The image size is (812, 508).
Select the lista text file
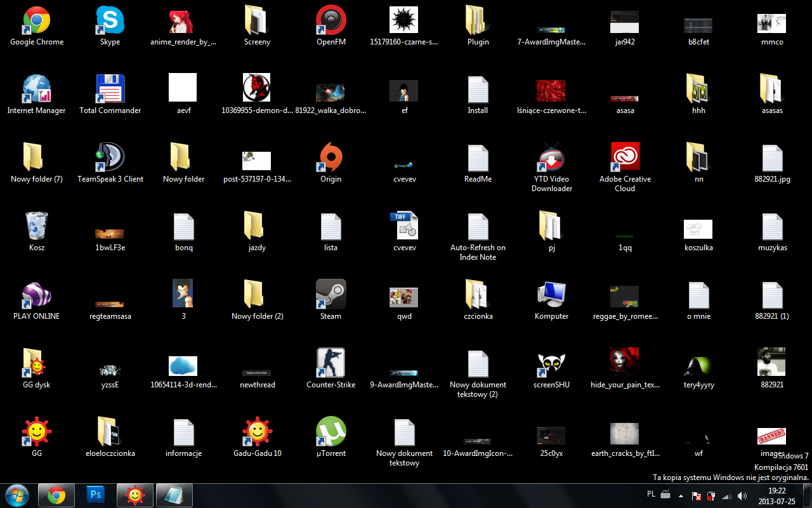pos(331,227)
